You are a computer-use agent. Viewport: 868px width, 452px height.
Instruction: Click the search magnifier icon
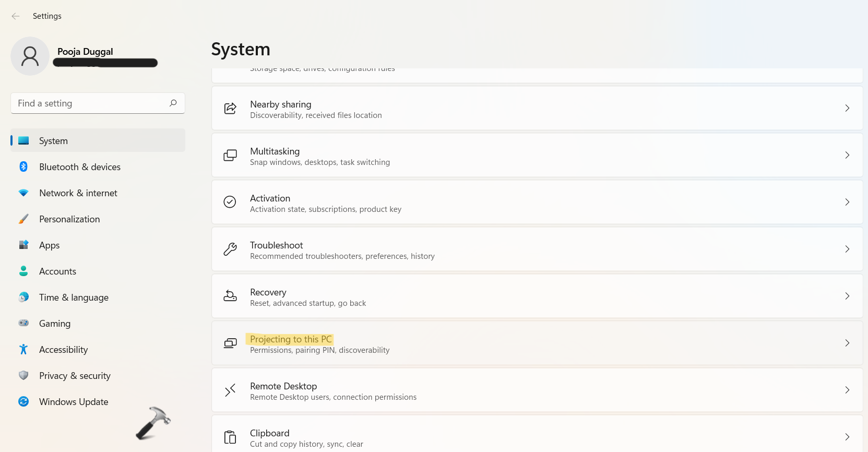pos(173,103)
